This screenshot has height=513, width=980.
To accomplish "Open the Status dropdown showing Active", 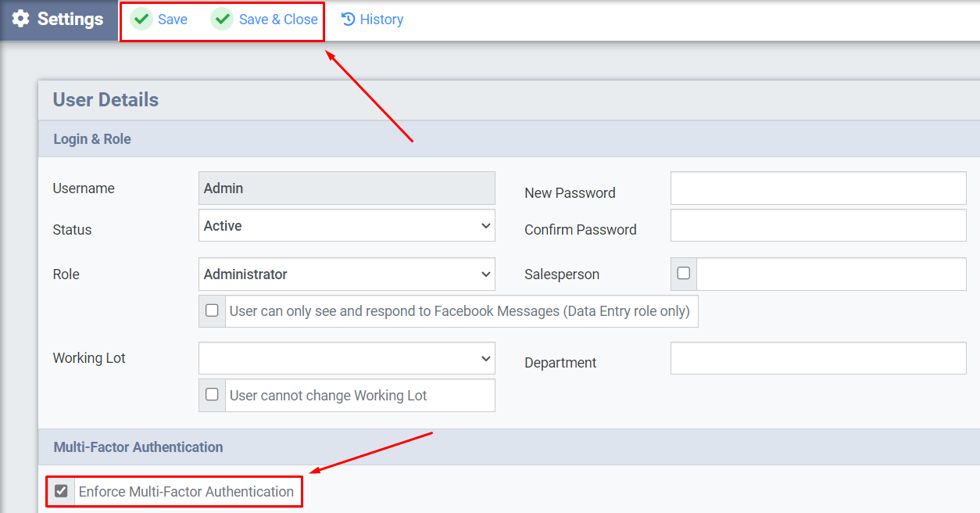I will point(346,226).
